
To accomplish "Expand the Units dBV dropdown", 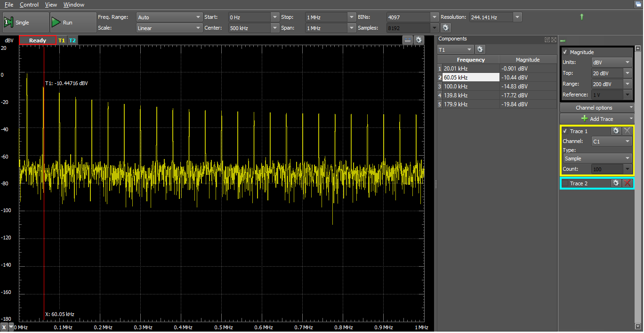I will (x=612, y=62).
